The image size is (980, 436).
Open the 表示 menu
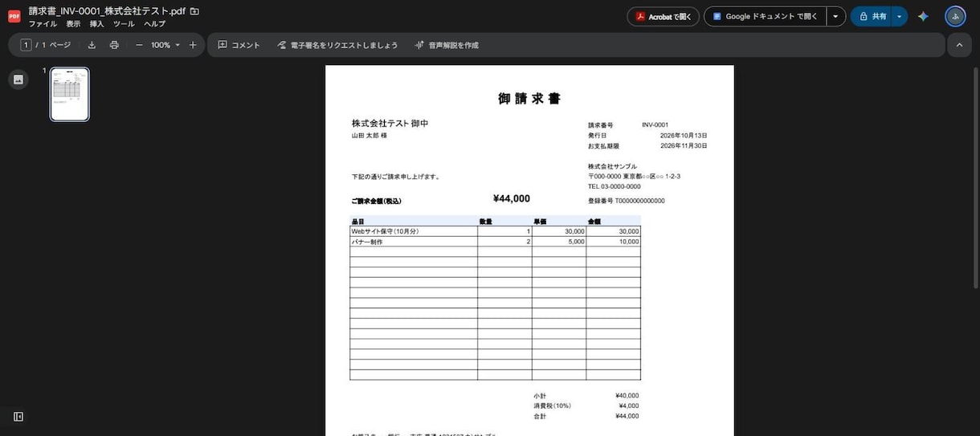point(73,24)
